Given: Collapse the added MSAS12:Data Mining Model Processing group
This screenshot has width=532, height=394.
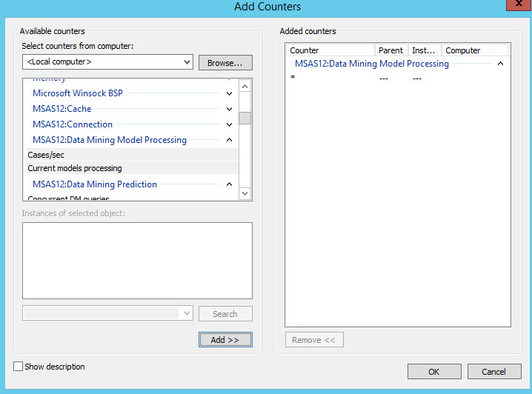Looking at the screenshot, I should pyautogui.click(x=501, y=64).
